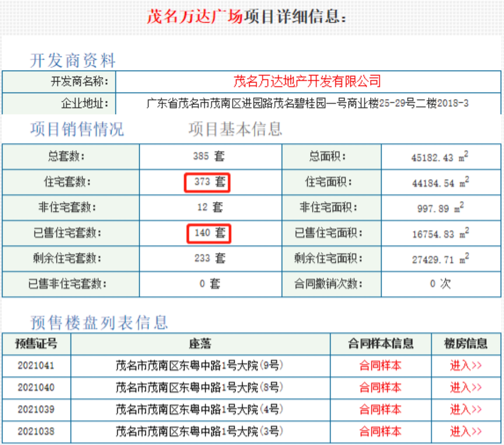Image resolution: width=504 pixels, height=445 pixels.
Task: Select permit number 2021039
Action: click(36, 409)
